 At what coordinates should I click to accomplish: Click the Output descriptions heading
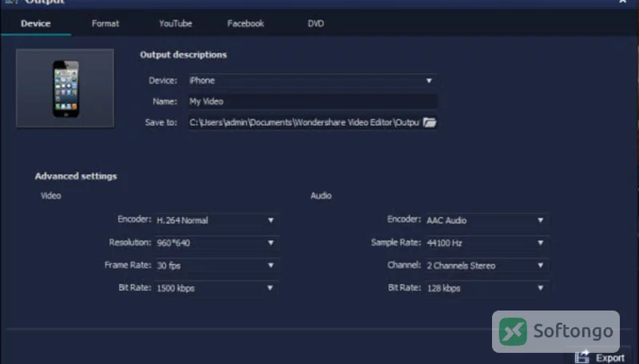pyautogui.click(x=184, y=54)
